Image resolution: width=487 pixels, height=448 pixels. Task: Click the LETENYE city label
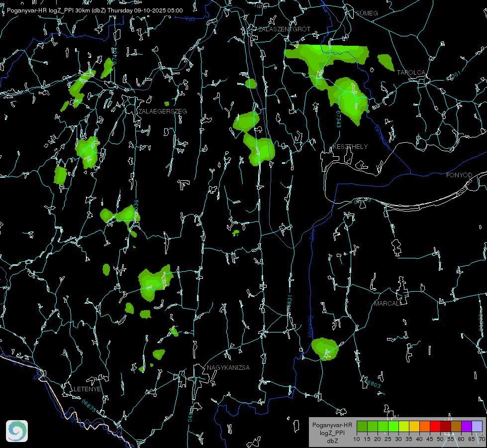87,389
